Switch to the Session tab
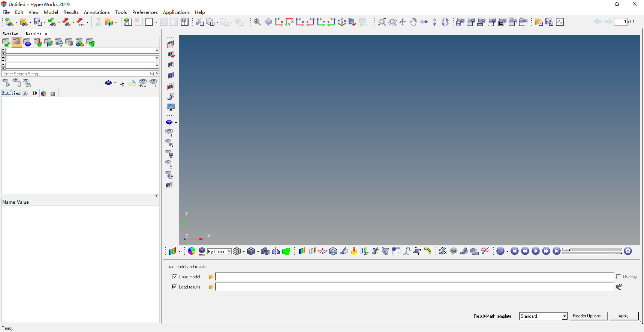644x332 pixels. click(10, 34)
